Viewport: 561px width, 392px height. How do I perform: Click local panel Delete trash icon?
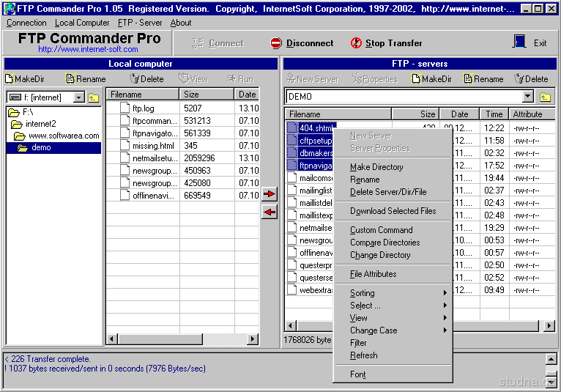(x=134, y=78)
